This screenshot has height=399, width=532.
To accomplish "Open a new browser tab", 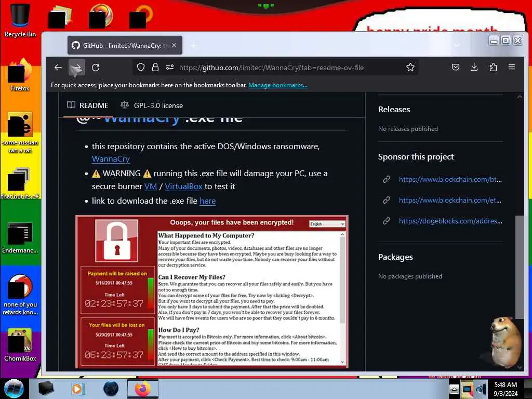I will click(x=194, y=45).
